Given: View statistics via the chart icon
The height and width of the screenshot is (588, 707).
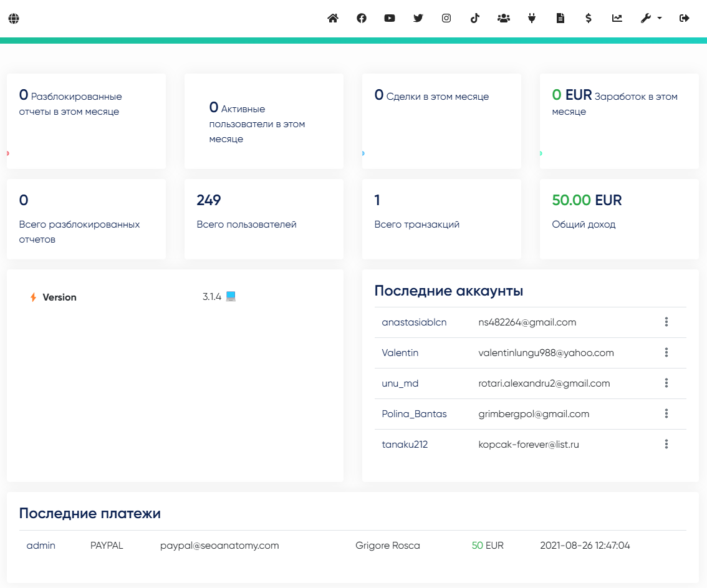Looking at the screenshot, I should coord(617,18).
